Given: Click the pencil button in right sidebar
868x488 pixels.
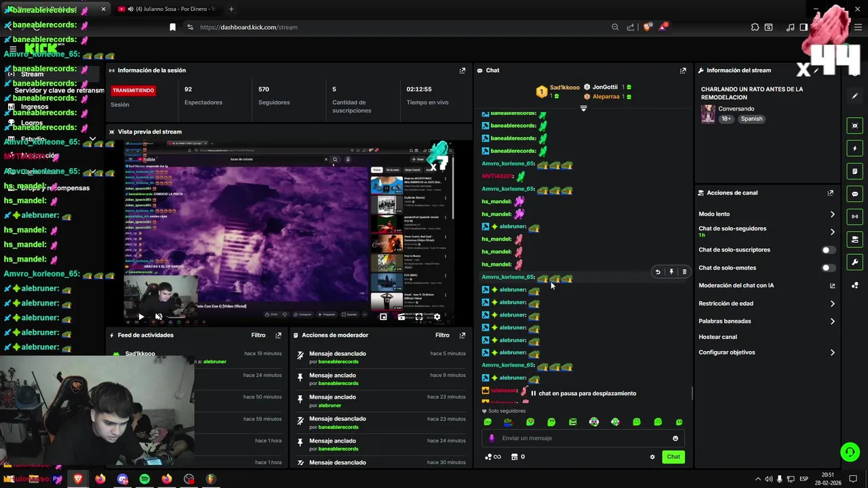Looking at the screenshot, I should point(854,96).
